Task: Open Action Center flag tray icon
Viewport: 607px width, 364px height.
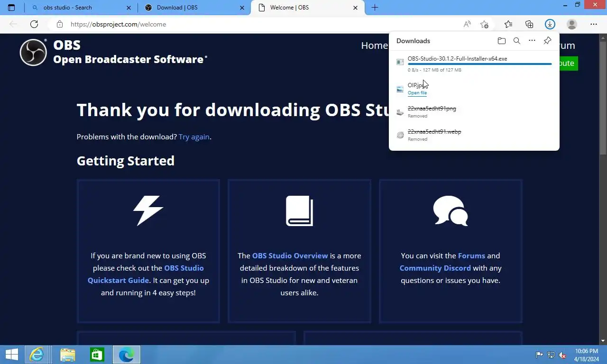Action: pyautogui.click(x=539, y=355)
